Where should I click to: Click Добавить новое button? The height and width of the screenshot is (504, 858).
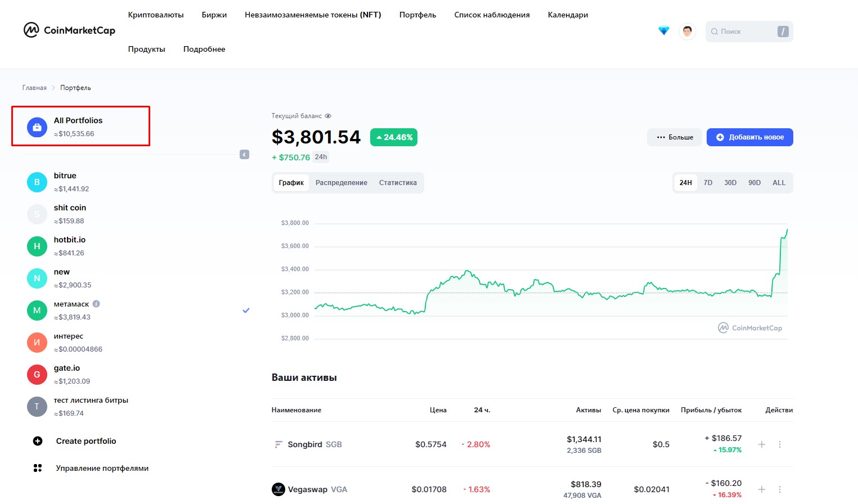[x=749, y=137]
